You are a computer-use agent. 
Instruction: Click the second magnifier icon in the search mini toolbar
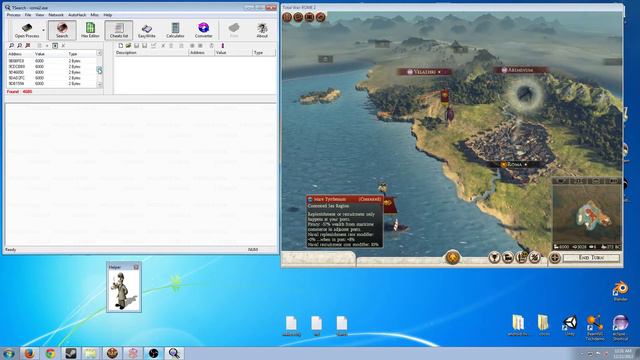(x=19, y=45)
